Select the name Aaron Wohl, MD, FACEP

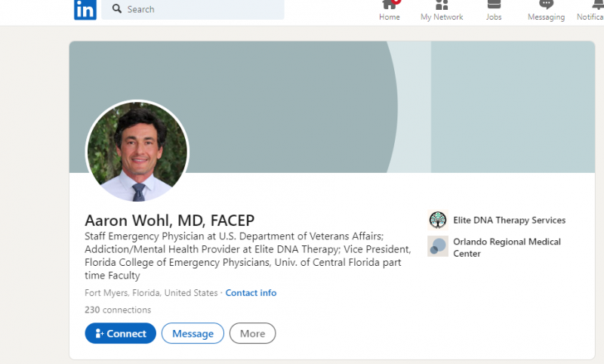(x=169, y=221)
